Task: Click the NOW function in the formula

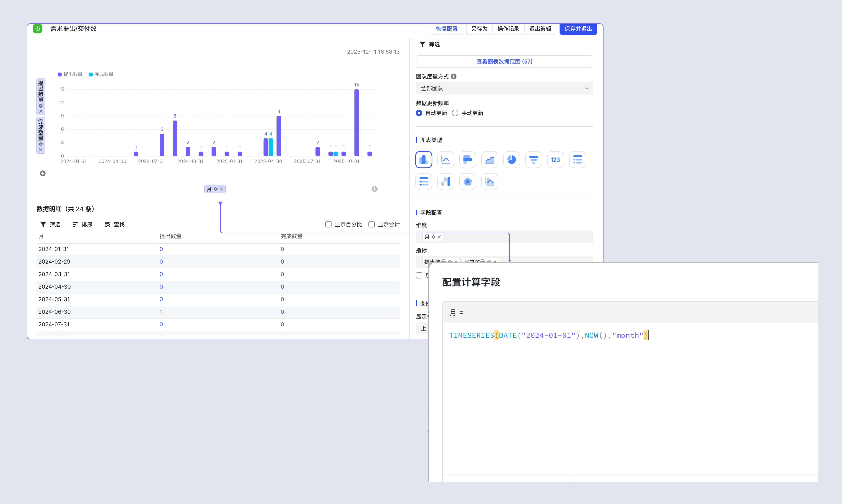Action: [x=591, y=336]
